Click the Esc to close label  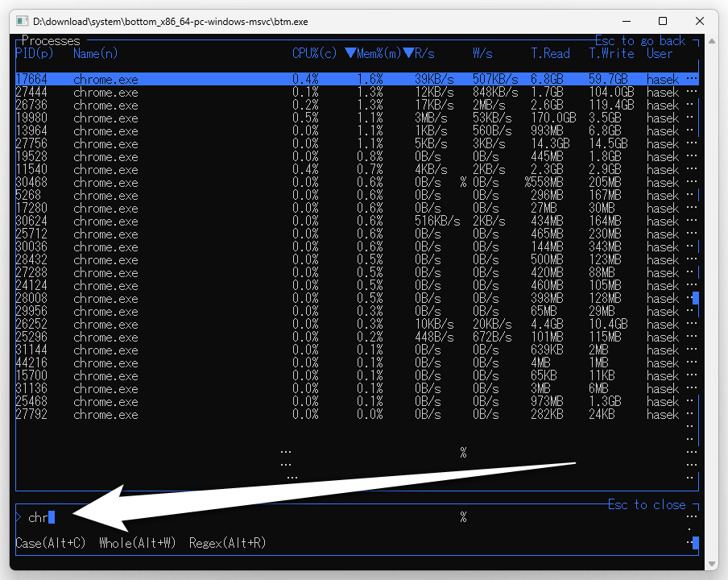pos(647,504)
